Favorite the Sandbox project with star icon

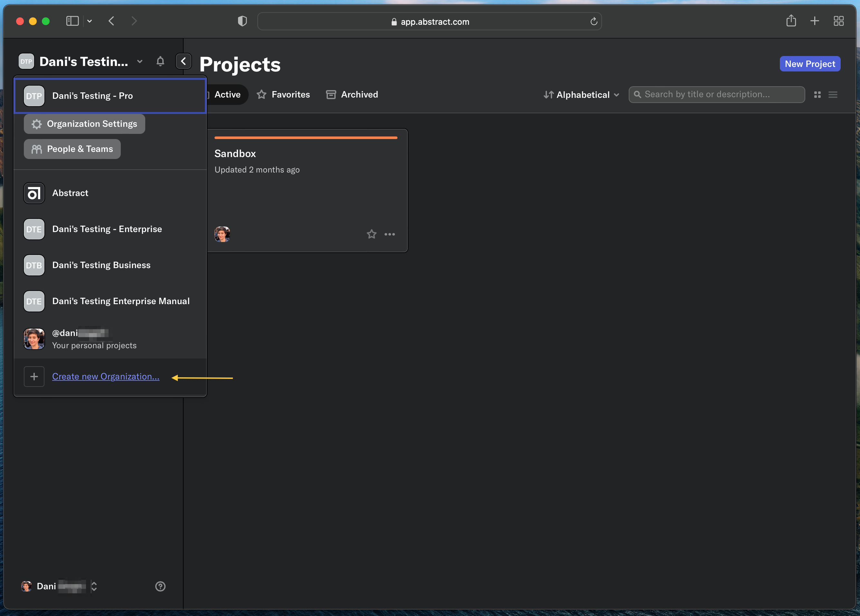(371, 234)
